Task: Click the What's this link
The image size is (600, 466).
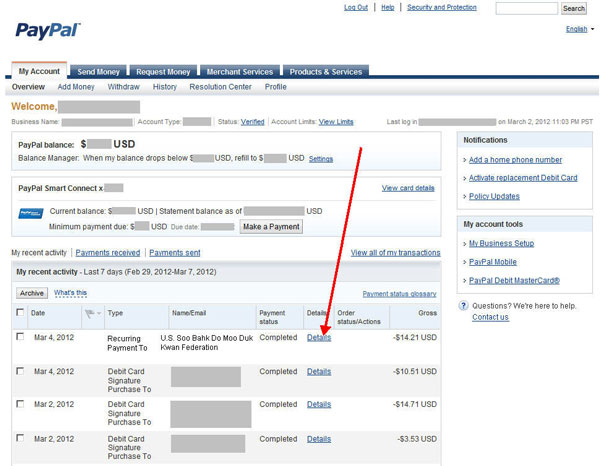Action: (x=70, y=293)
